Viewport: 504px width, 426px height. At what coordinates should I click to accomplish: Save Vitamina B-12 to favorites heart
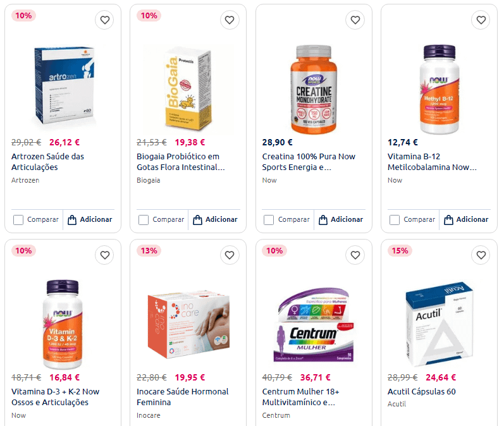pyautogui.click(x=481, y=20)
